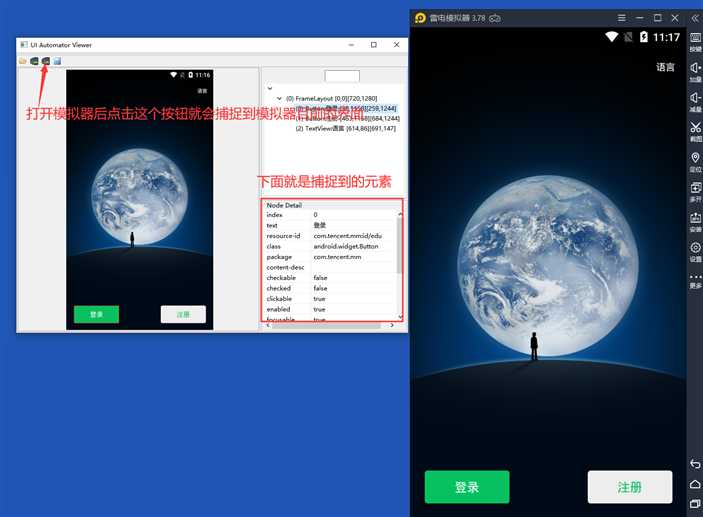The image size is (703, 517).
Task: Collapse emulator sidebar with double-chevron icon
Action: tap(695, 18)
